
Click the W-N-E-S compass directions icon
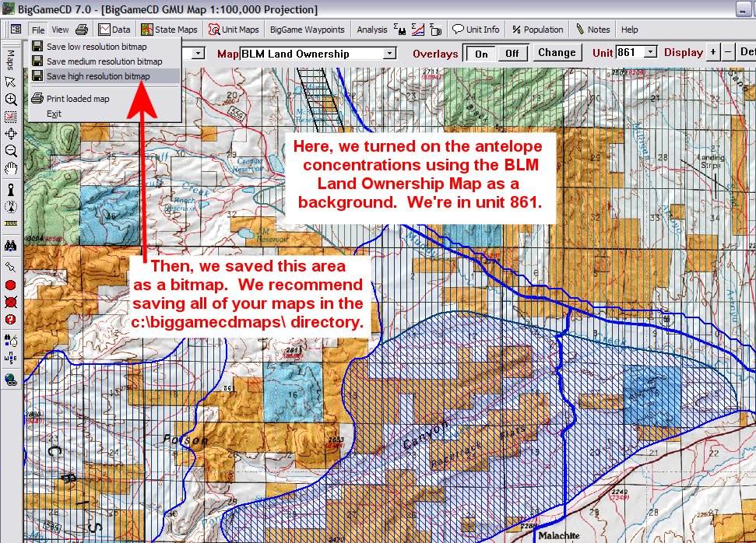[x=11, y=358]
